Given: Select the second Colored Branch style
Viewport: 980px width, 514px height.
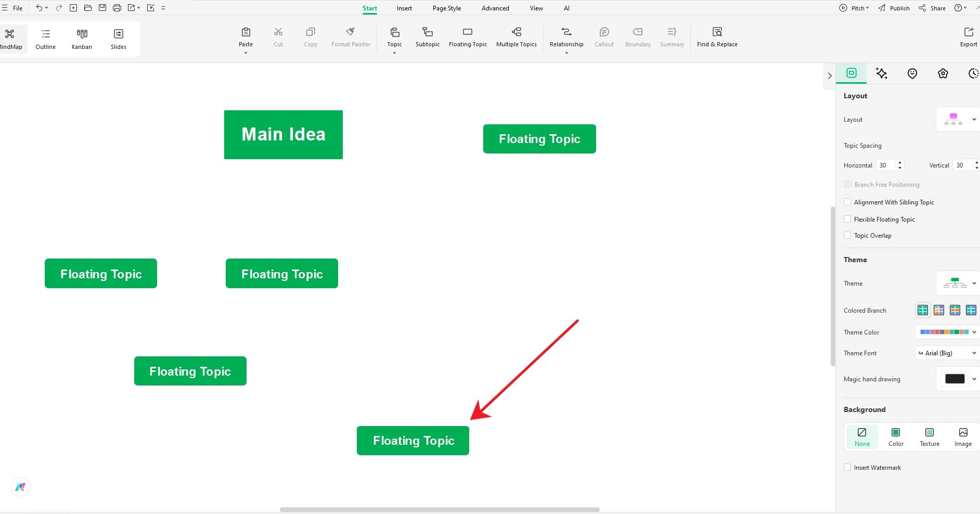Looking at the screenshot, I should point(939,310).
